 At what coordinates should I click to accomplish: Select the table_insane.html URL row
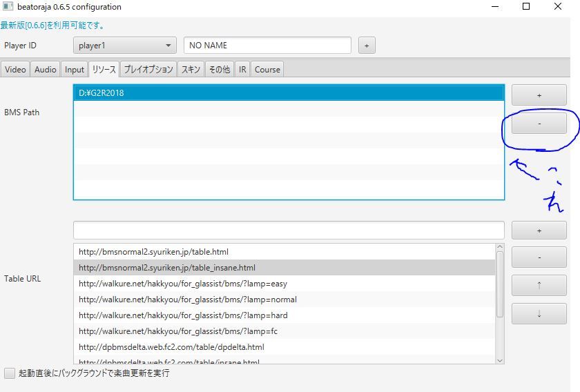[x=284, y=267]
